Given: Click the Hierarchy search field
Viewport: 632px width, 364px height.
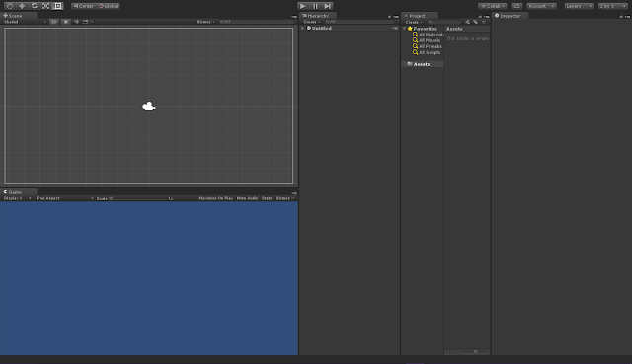Looking at the screenshot, I should click(x=358, y=22).
